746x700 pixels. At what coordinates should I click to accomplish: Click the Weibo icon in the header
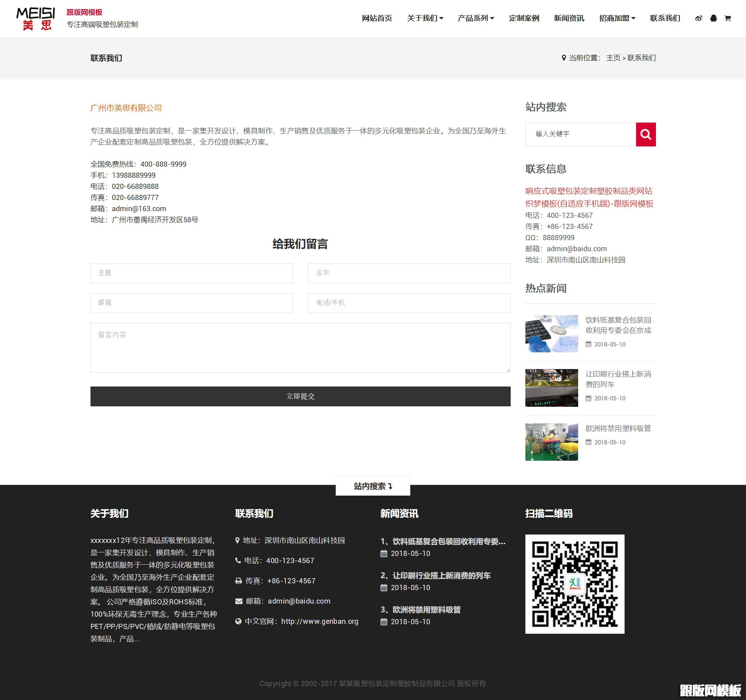[x=698, y=18]
